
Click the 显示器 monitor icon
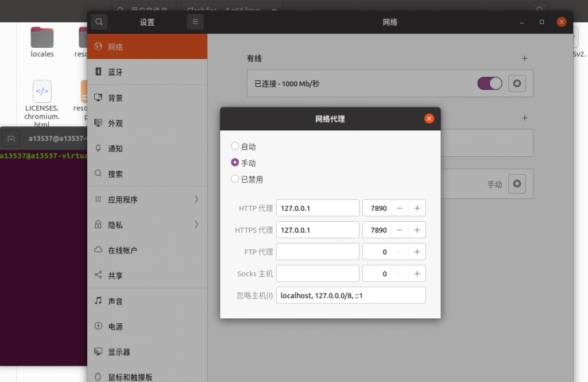pyautogui.click(x=98, y=352)
